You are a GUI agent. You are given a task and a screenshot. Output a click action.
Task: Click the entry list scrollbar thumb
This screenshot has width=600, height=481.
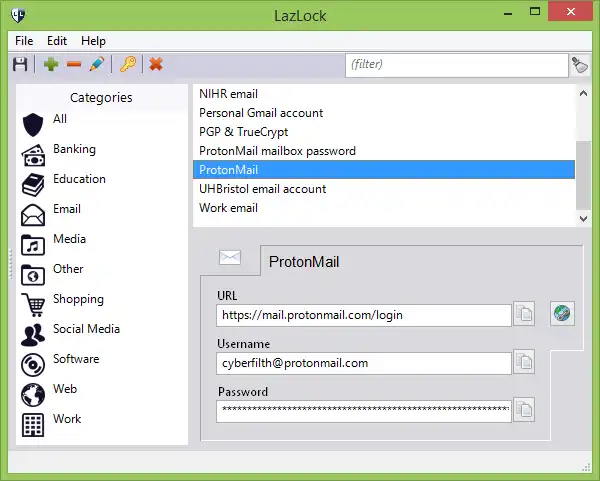click(583, 175)
